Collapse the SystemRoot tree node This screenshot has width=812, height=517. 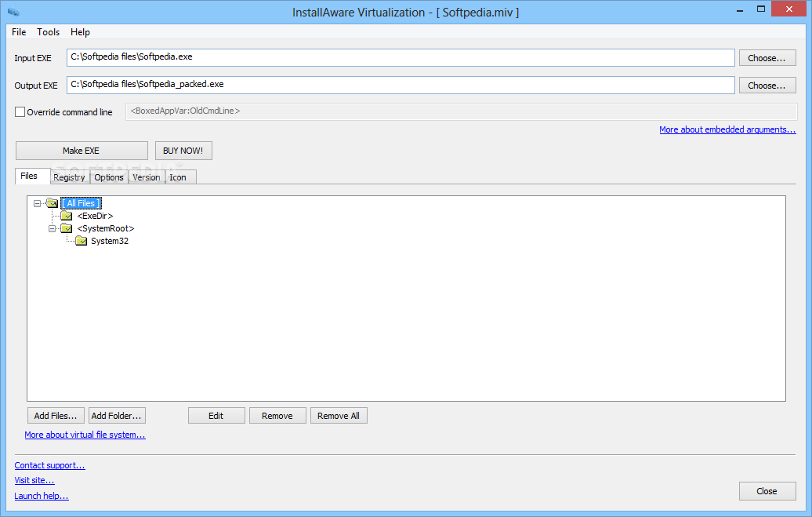pyautogui.click(x=52, y=228)
